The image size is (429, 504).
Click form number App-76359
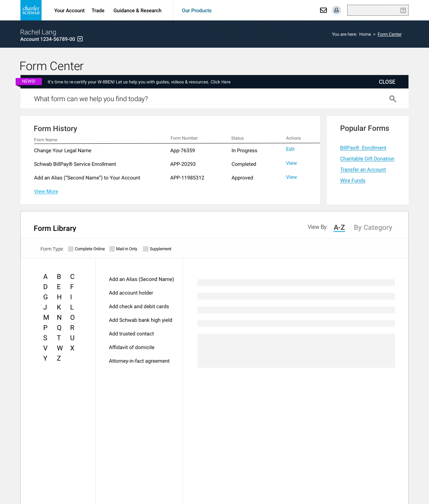(x=182, y=151)
